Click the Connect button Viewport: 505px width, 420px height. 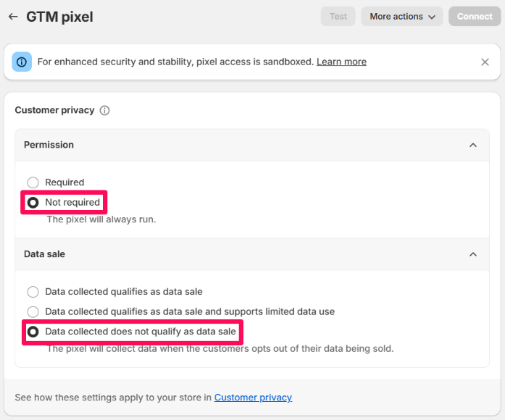point(475,17)
